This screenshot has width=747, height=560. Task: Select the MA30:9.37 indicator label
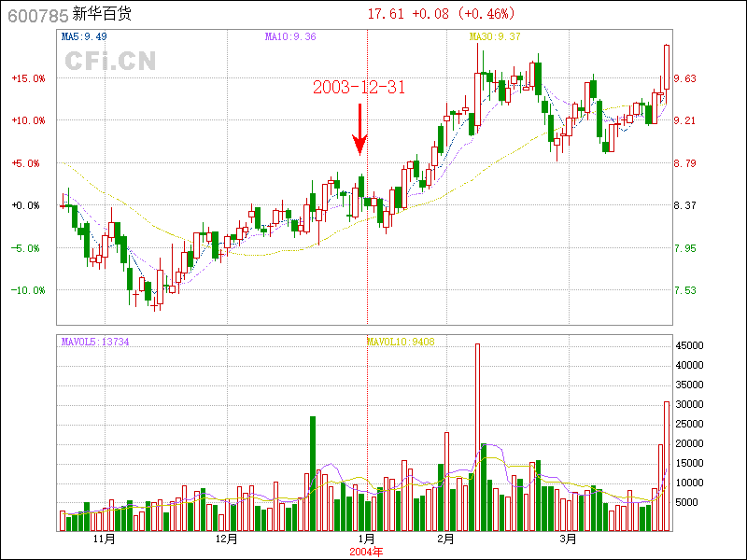(x=495, y=36)
